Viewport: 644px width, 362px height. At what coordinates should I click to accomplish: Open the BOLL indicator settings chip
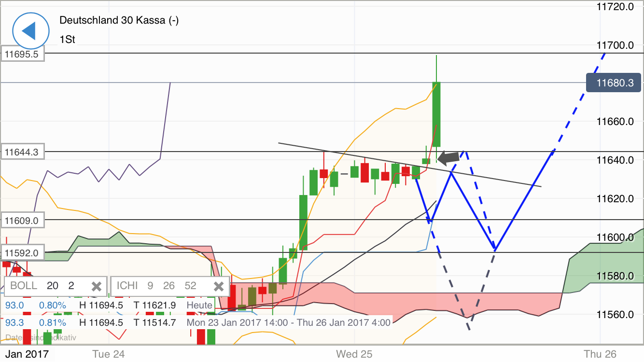23,286
